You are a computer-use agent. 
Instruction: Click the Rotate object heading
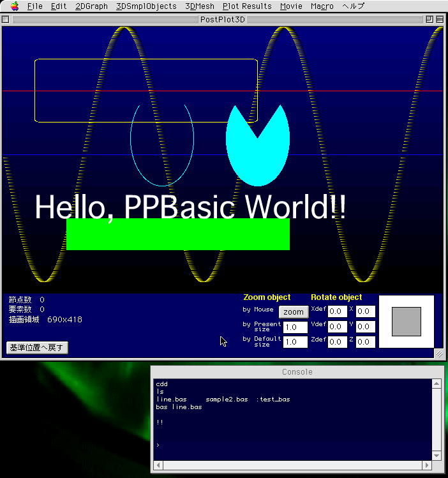click(x=336, y=297)
